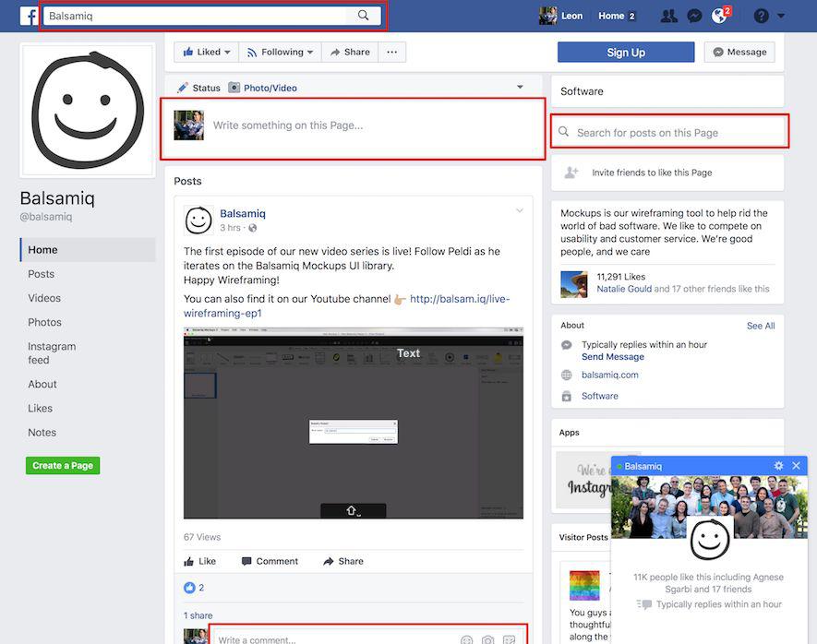Select Likes in the page sidebar
This screenshot has height=644, width=817.
(x=40, y=408)
